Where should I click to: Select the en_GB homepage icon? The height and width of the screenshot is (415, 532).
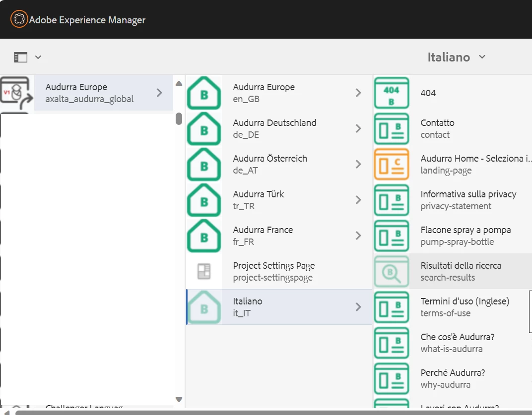[204, 93]
